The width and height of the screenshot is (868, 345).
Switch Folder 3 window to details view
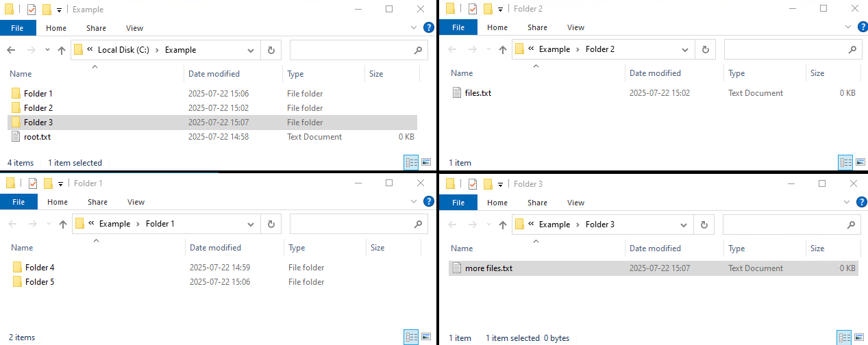click(x=845, y=337)
